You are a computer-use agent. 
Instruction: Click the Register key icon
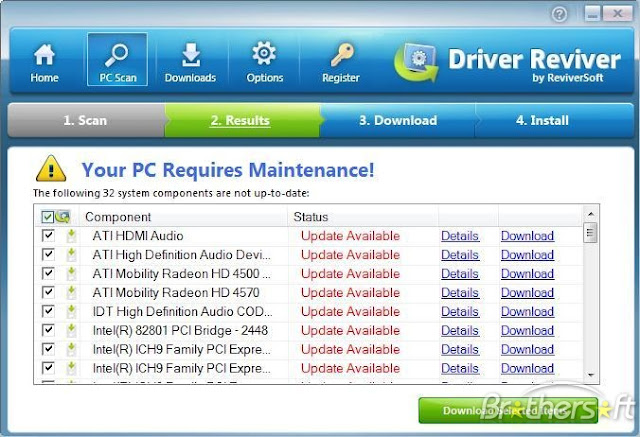pyautogui.click(x=342, y=55)
